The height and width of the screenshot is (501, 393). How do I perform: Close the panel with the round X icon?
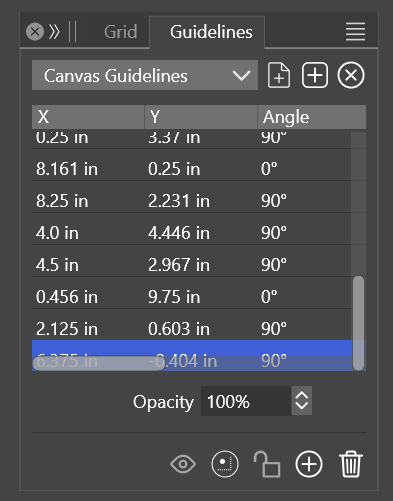pos(35,32)
